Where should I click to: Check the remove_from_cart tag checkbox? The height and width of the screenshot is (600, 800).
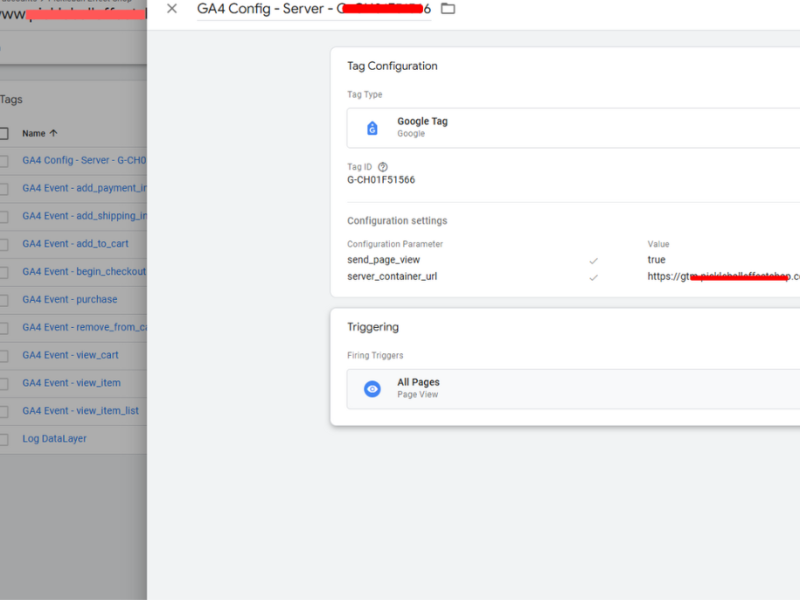point(3,328)
